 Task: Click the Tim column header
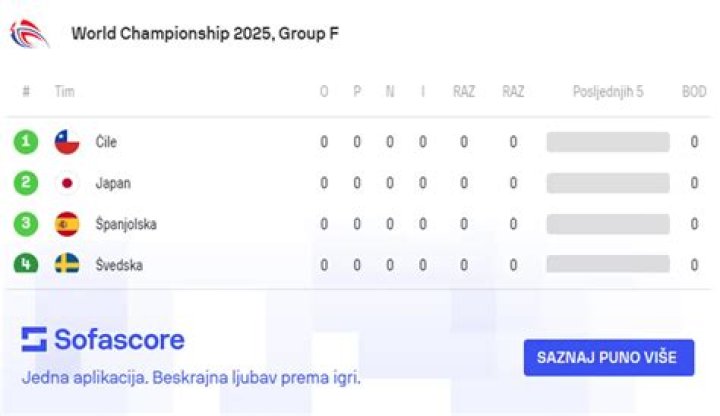point(65,92)
